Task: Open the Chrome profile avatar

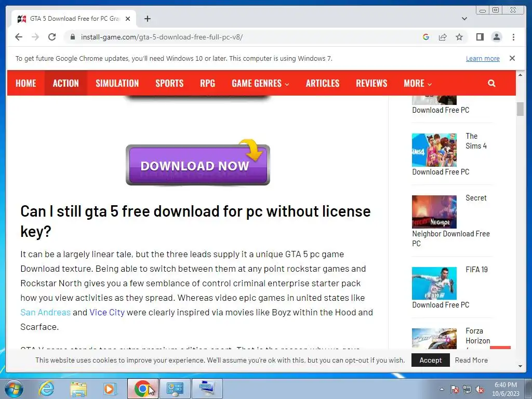Action: pos(497,37)
